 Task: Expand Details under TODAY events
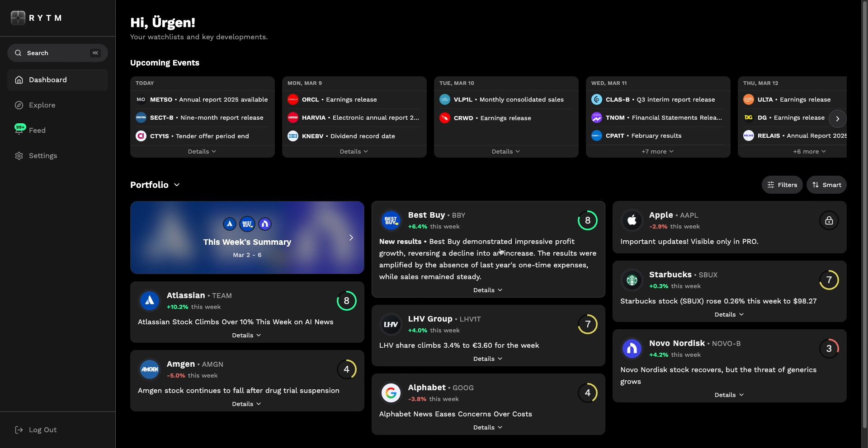point(202,151)
